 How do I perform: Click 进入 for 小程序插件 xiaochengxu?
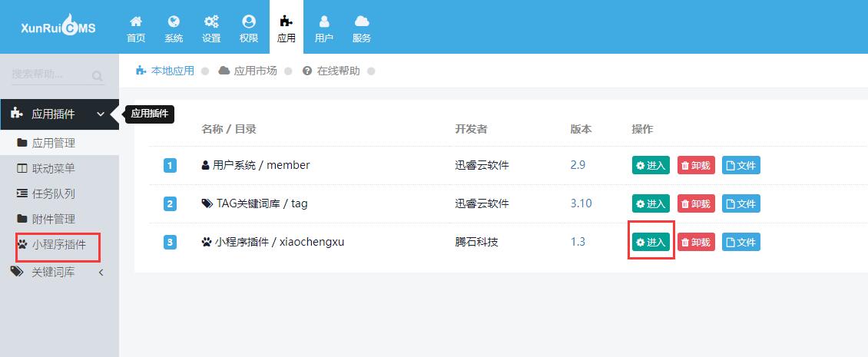[x=651, y=242]
